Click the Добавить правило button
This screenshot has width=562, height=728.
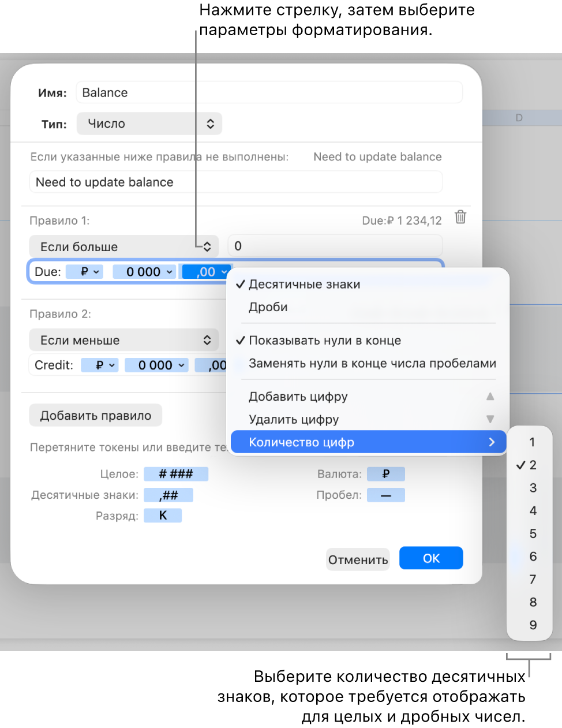pos(96,416)
